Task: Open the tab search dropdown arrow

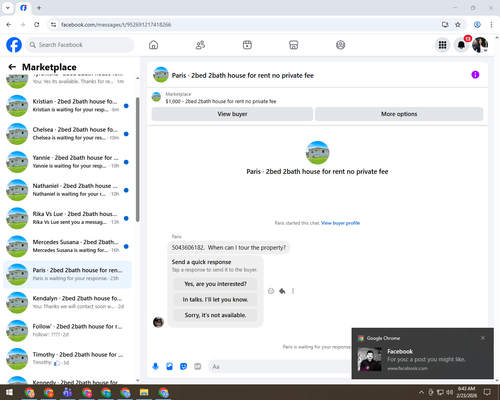Action: pyautogui.click(x=8, y=8)
